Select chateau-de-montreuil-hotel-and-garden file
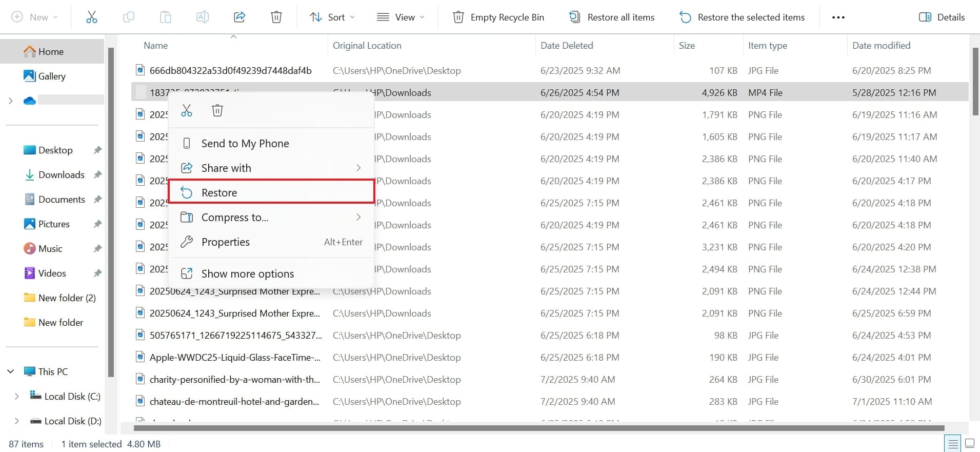The width and height of the screenshot is (980, 452). [234, 401]
